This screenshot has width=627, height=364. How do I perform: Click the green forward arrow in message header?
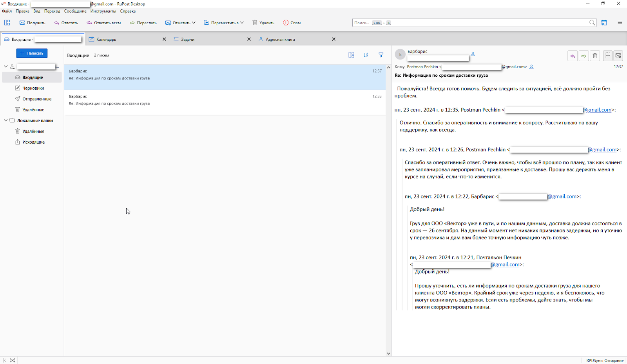click(x=584, y=56)
